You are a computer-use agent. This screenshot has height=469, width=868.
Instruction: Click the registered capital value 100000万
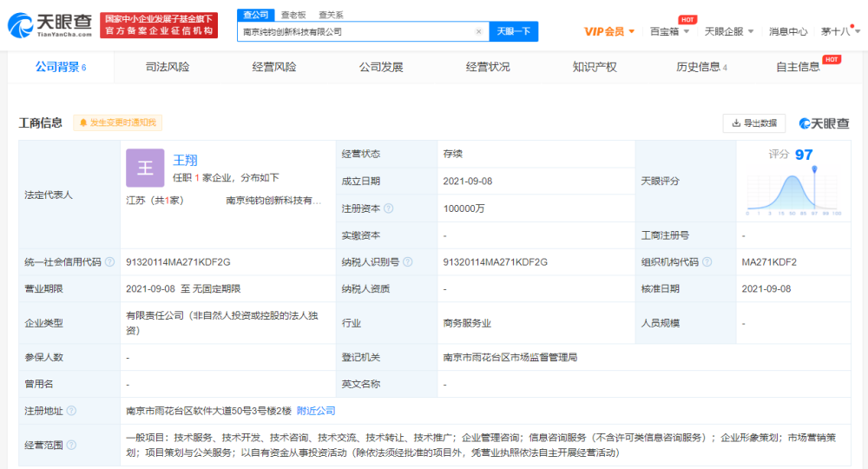click(464, 208)
